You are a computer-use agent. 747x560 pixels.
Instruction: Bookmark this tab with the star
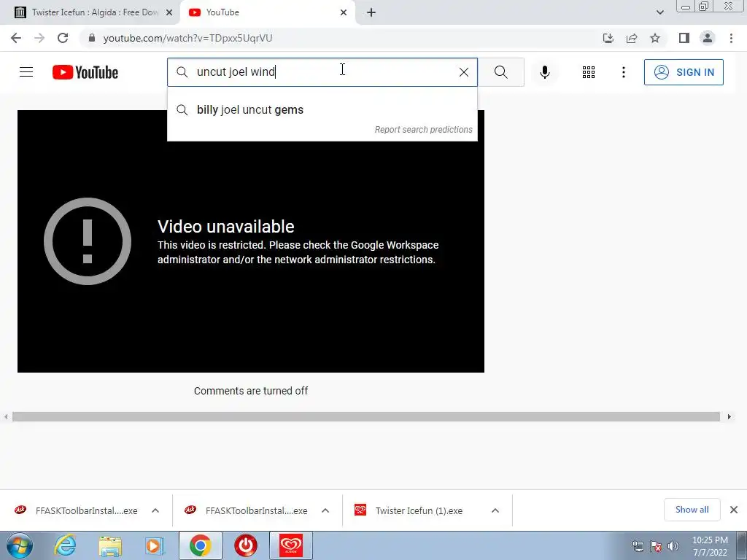coord(655,38)
